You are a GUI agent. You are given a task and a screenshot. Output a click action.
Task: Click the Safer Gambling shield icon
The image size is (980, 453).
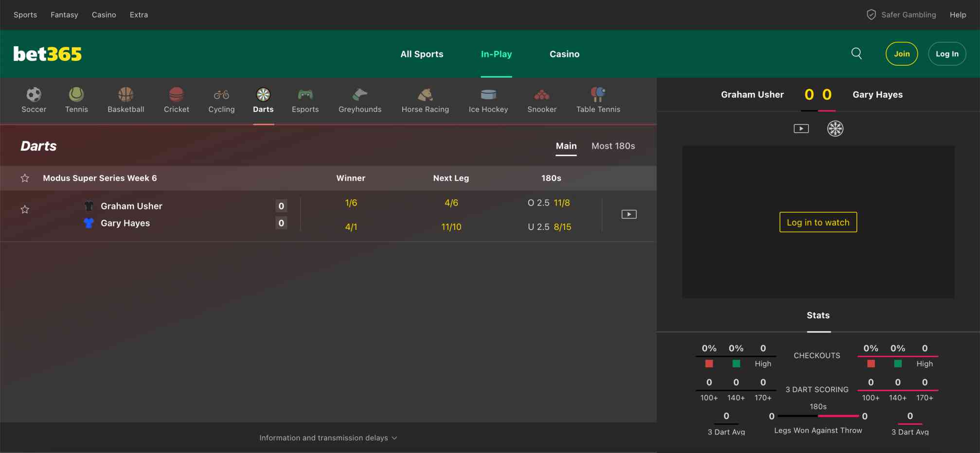click(x=871, y=15)
